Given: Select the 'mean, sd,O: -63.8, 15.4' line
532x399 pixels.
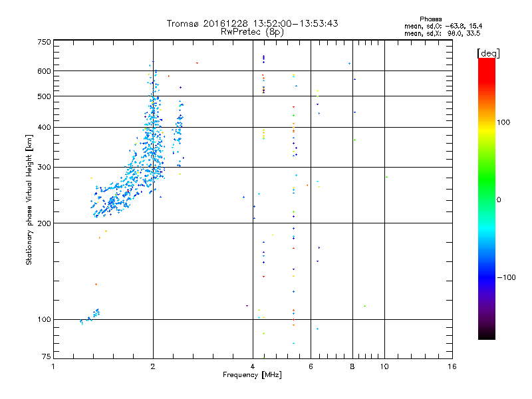Looking at the screenshot, I should point(443,26).
